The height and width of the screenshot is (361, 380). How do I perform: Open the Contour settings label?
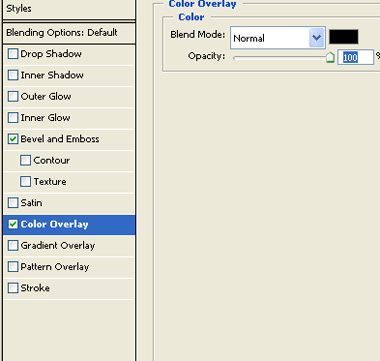[52, 160]
